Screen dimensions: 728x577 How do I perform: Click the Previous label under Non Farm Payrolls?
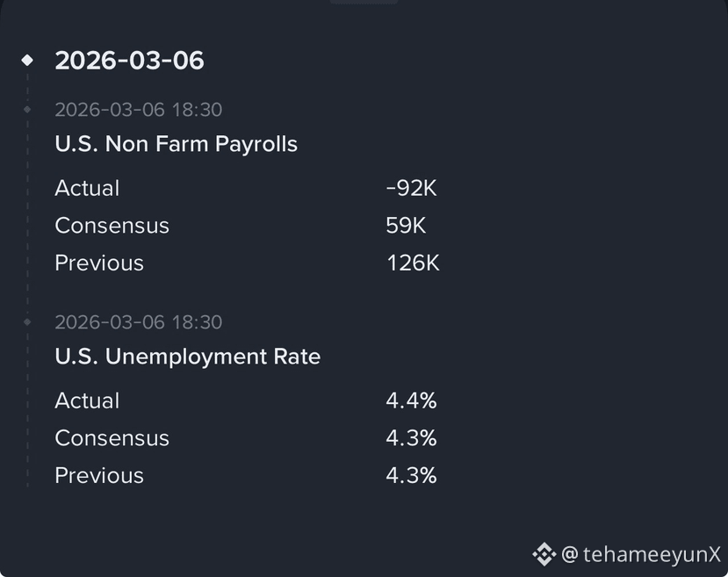pyautogui.click(x=99, y=263)
